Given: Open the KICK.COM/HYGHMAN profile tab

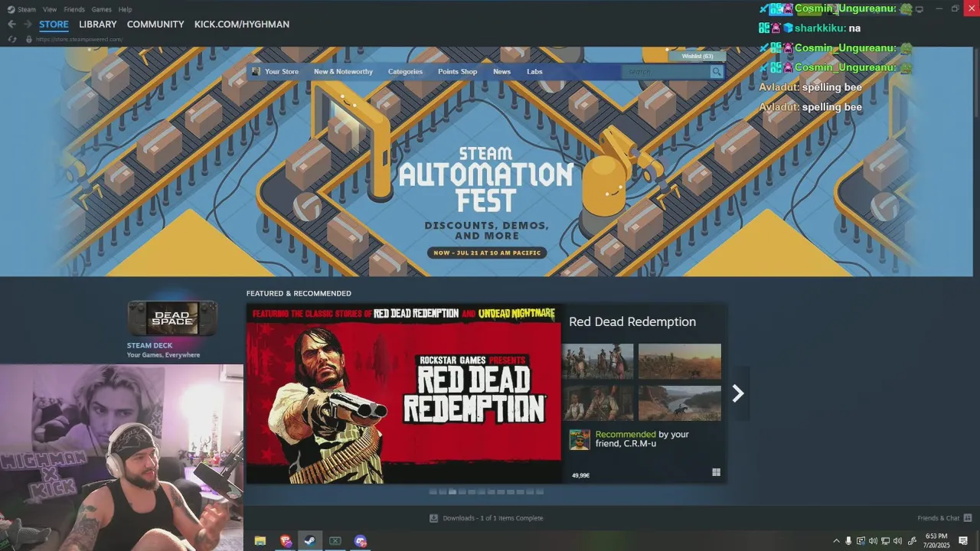Looking at the screenshot, I should click(242, 24).
